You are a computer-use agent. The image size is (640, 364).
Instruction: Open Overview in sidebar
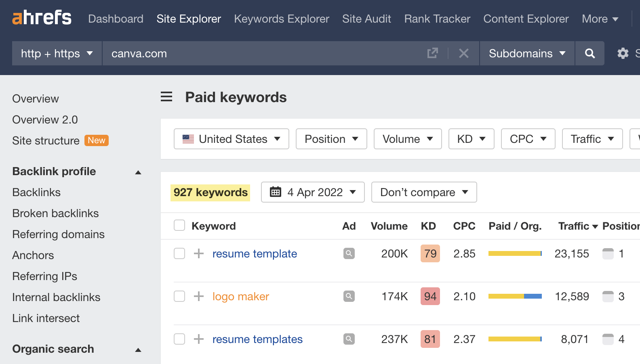coord(36,99)
